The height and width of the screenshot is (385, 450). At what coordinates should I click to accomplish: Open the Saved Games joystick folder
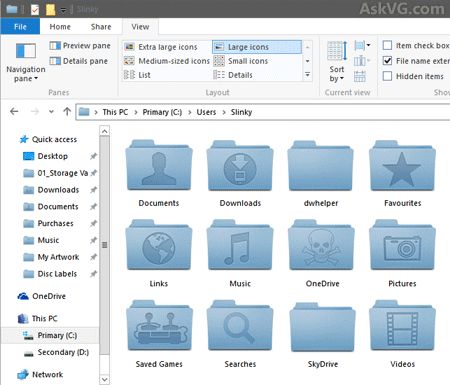[x=159, y=325]
